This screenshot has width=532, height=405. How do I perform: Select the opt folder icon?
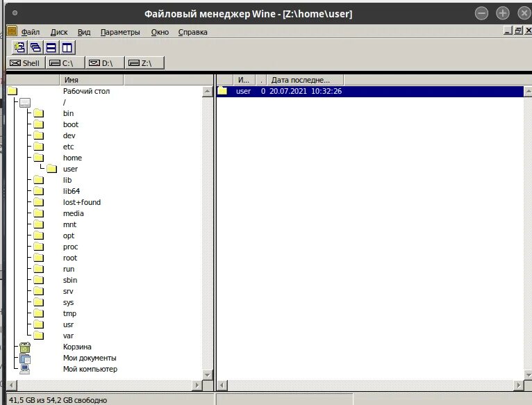tap(39, 235)
